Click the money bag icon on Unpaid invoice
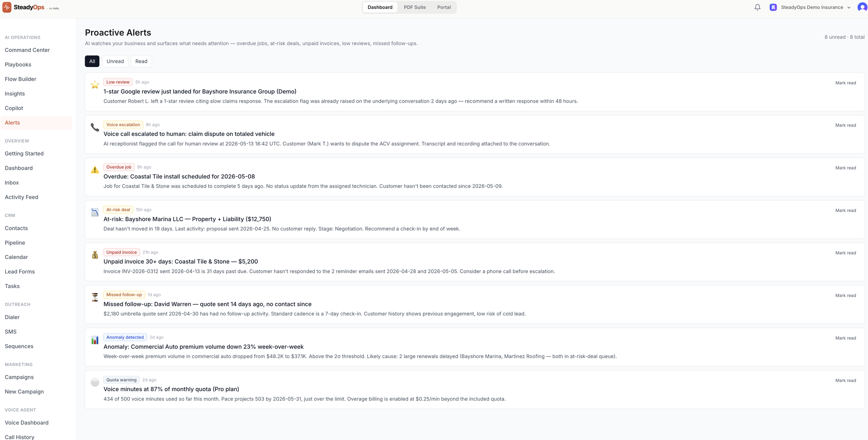 (x=95, y=255)
